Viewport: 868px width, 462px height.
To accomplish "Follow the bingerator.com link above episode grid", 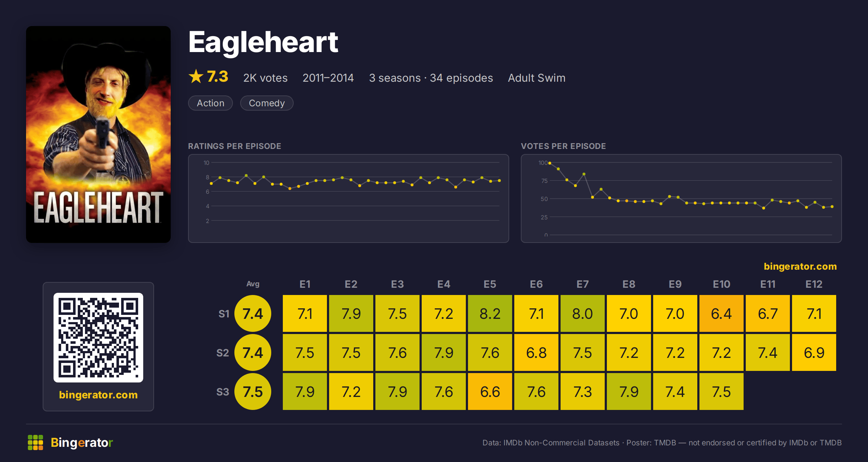I will coord(800,266).
